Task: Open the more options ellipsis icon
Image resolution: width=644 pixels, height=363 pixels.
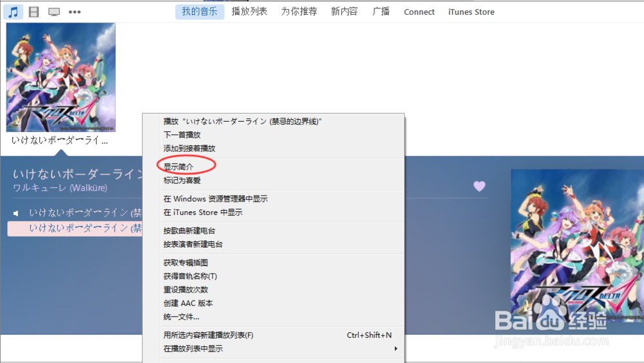Action: point(74,12)
